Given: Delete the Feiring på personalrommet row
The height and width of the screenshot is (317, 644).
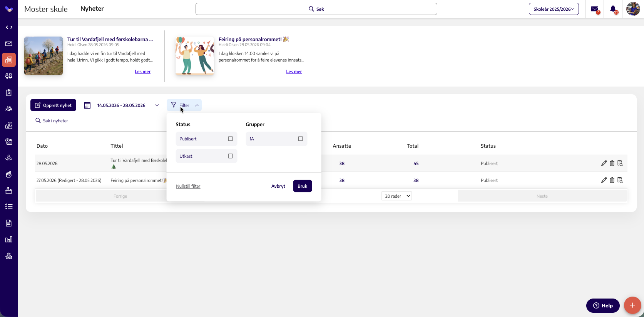Looking at the screenshot, I should tap(612, 180).
